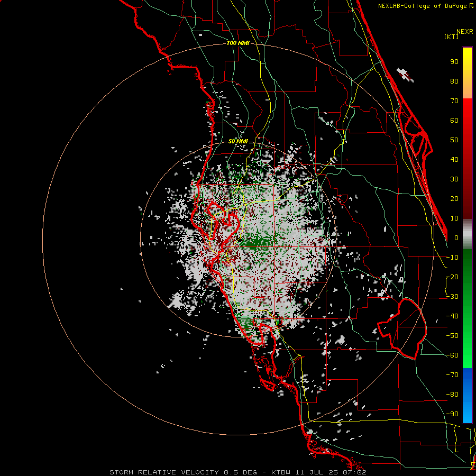Image resolution: width=476 pixels, height=476 pixels.
Task: Click the 100 NMI range ring label
Action: (x=238, y=43)
